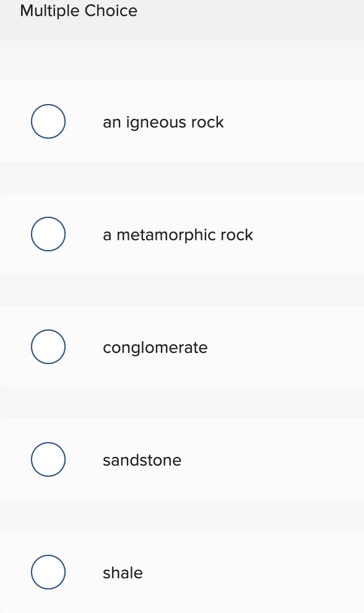Select the radio button for shale
This screenshot has height=613, width=364.
click(x=48, y=572)
